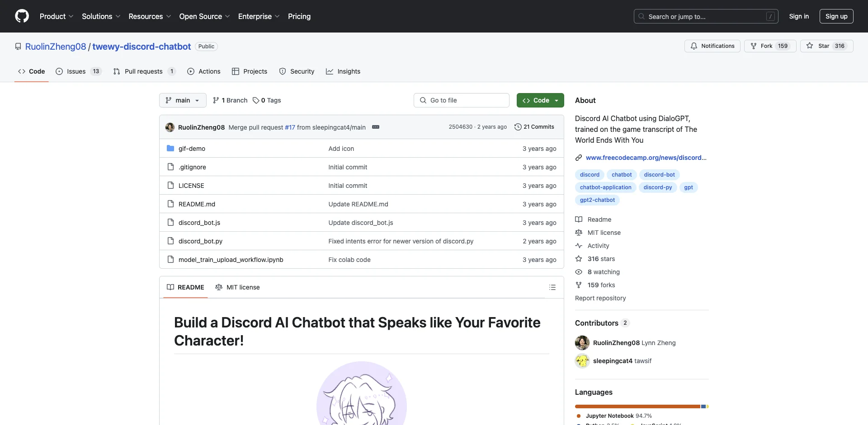Open the Insights tab
Screen dimensions: 868x425
pos(343,71)
